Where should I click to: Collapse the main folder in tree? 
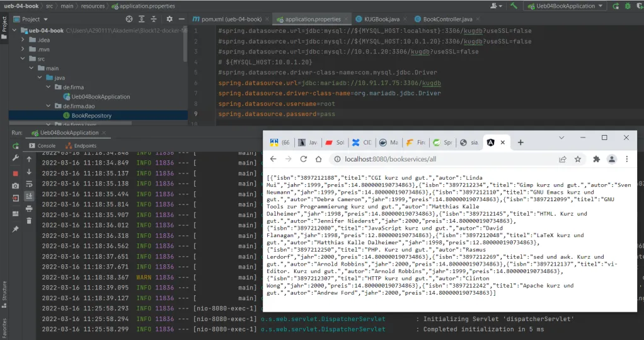pyautogui.click(x=32, y=68)
